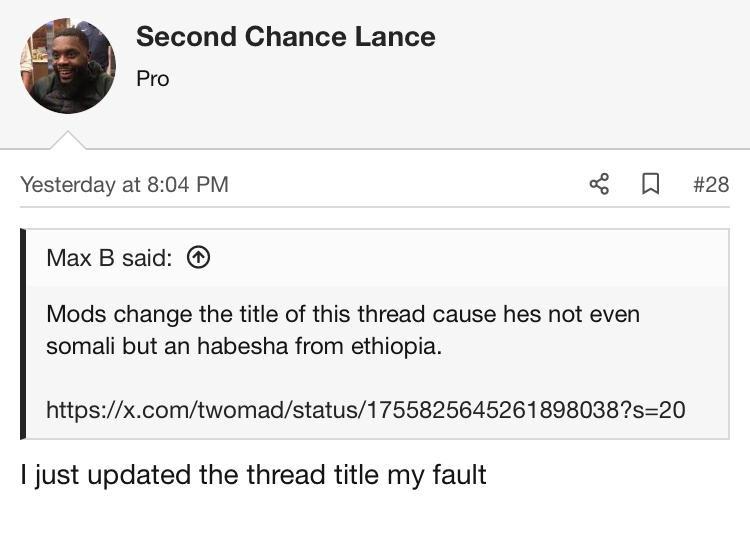750x544 pixels.
Task: Click the quoted text starting with Mods change
Action: click(343, 330)
